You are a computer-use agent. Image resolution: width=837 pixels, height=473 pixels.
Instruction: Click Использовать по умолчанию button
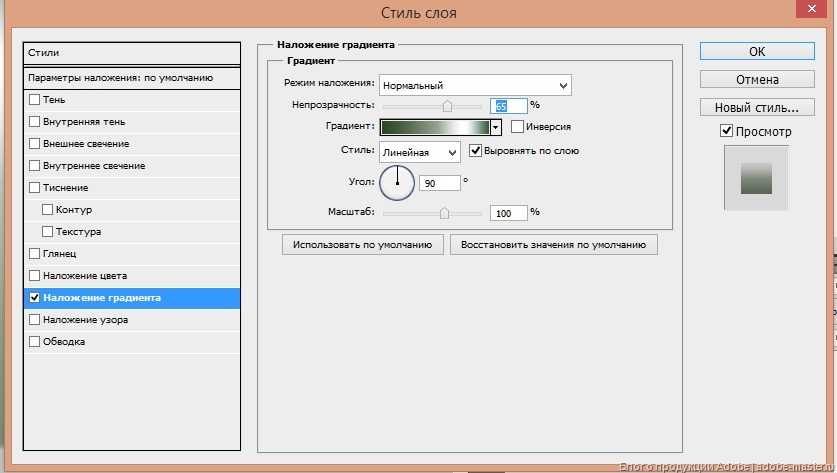tap(362, 244)
